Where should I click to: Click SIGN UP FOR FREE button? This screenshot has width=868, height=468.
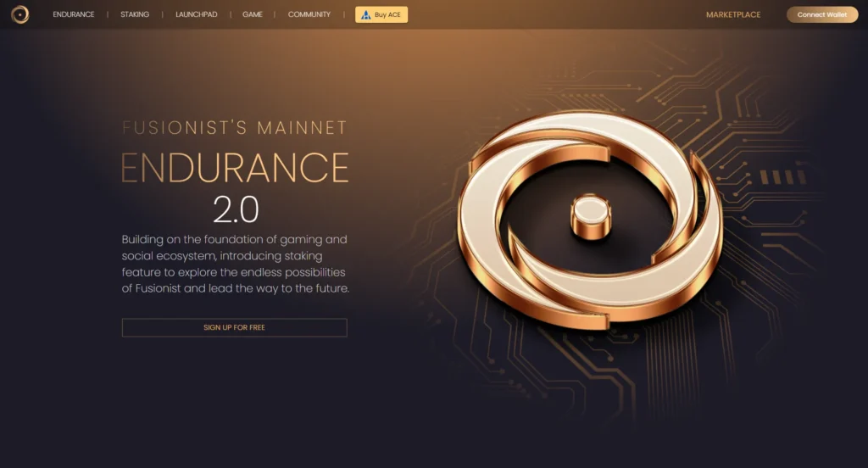point(235,327)
